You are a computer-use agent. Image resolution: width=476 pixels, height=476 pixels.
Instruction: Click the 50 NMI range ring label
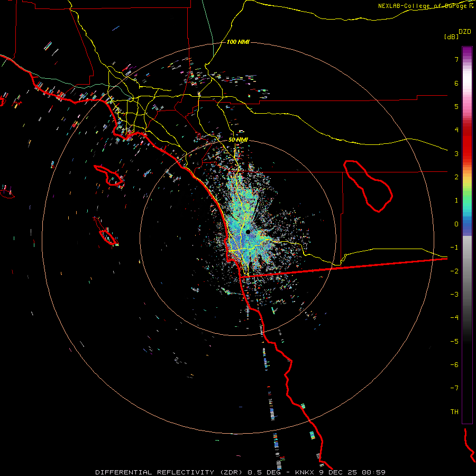pyautogui.click(x=238, y=140)
